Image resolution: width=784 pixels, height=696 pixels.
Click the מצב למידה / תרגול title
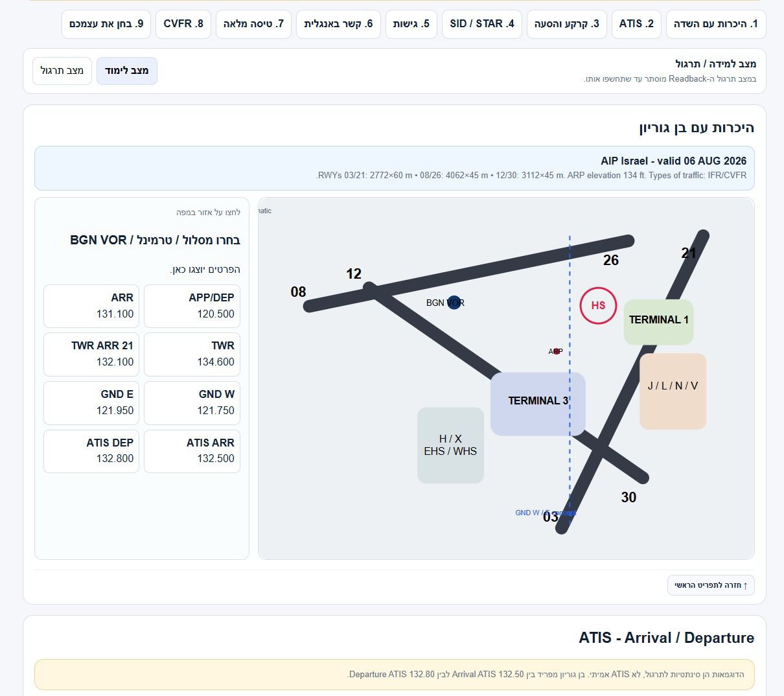pyautogui.click(x=715, y=64)
